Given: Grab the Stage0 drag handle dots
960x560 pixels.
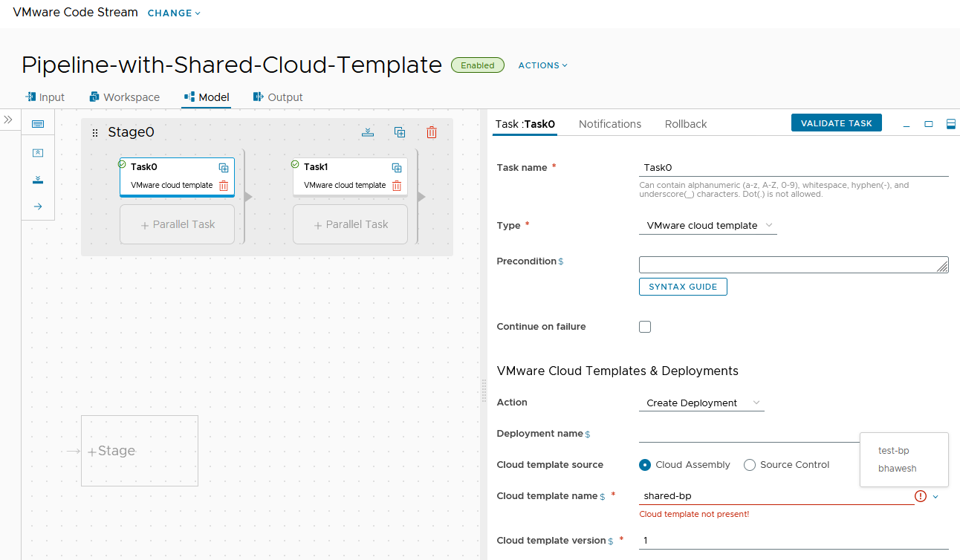Looking at the screenshot, I should [95, 133].
